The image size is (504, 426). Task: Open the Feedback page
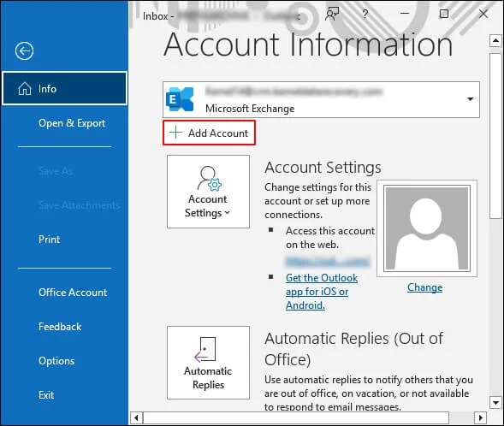pos(60,327)
